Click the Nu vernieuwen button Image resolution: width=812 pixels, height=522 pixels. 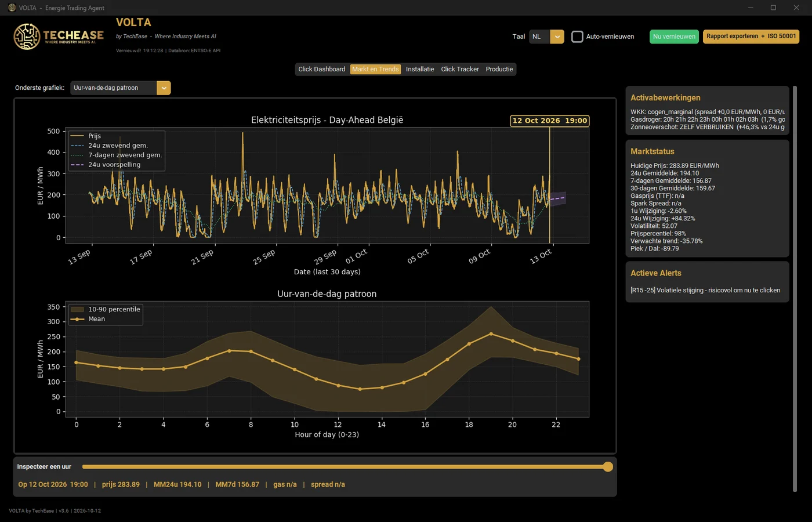tap(674, 37)
